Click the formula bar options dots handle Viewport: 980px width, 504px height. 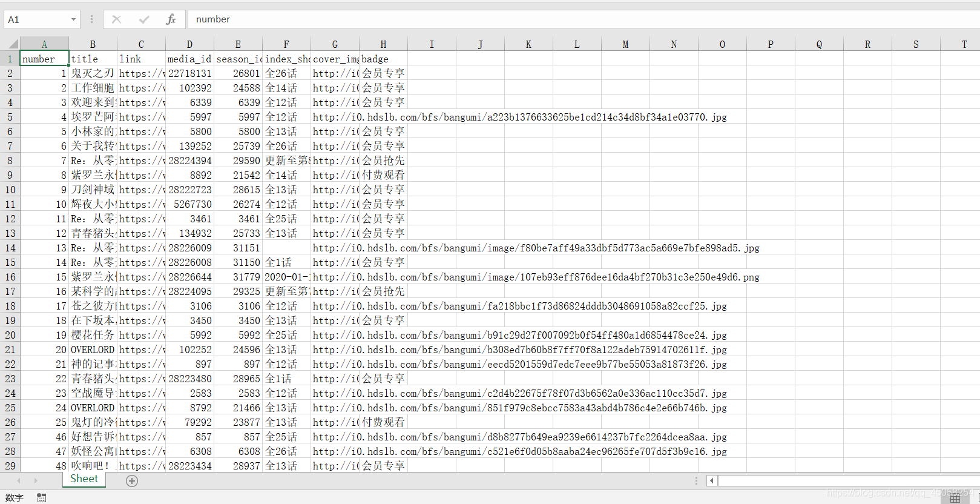tap(91, 19)
